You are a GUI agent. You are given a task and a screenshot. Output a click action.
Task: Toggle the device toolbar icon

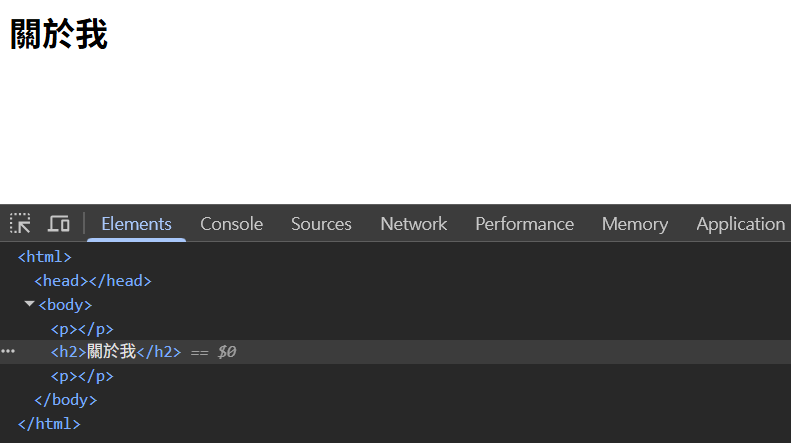pos(59,223)
